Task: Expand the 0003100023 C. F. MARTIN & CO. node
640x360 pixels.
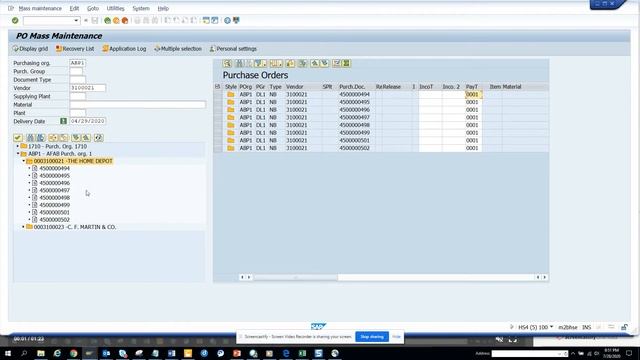Action: 23,227
